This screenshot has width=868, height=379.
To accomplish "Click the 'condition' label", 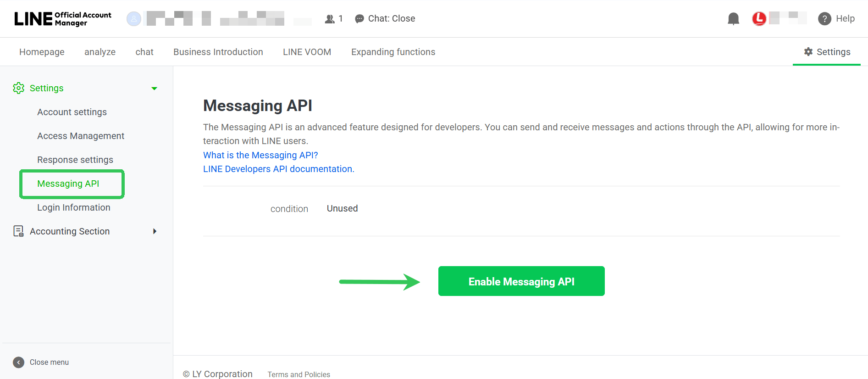I will tap(289, 209).
